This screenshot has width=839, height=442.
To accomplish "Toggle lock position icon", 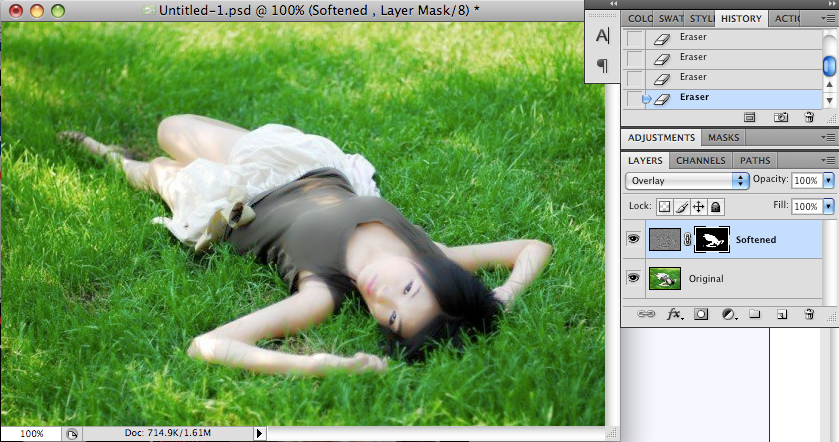I will [698, 207].
